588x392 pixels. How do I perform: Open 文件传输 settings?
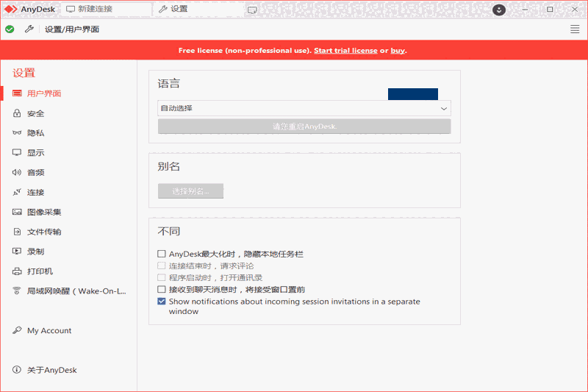click(44, 232)
